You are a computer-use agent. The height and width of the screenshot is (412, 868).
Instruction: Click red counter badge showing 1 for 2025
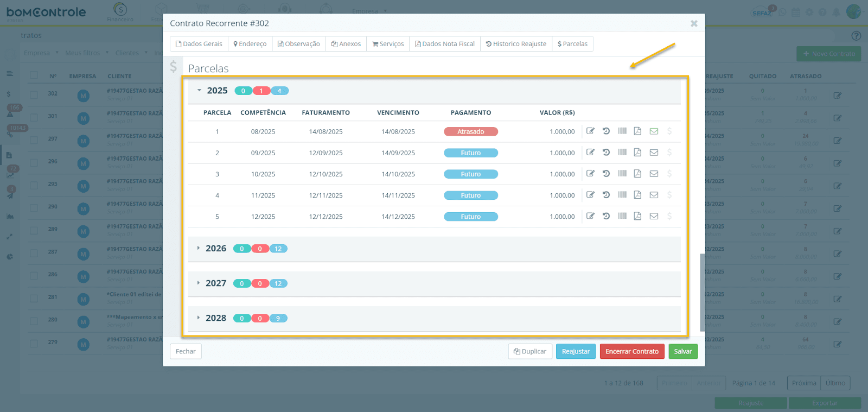tap(261, 91)
